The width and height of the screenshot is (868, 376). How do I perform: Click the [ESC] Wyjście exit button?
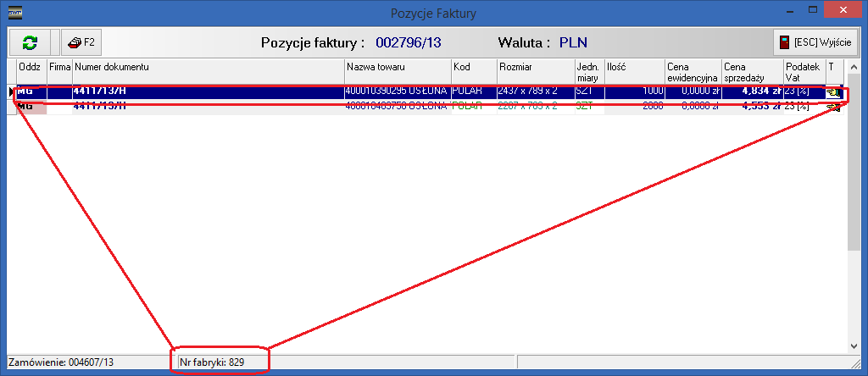(816, 42)
